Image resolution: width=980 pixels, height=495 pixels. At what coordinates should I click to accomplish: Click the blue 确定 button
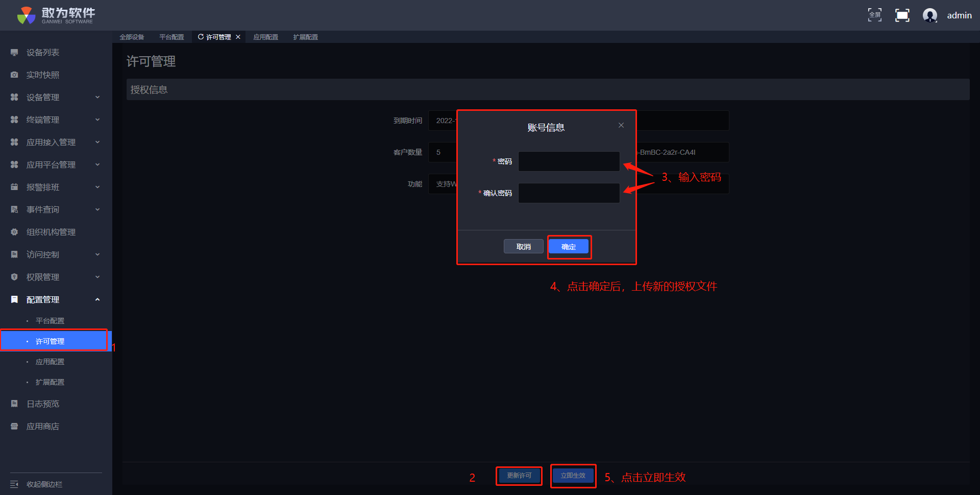click(569, 247)
